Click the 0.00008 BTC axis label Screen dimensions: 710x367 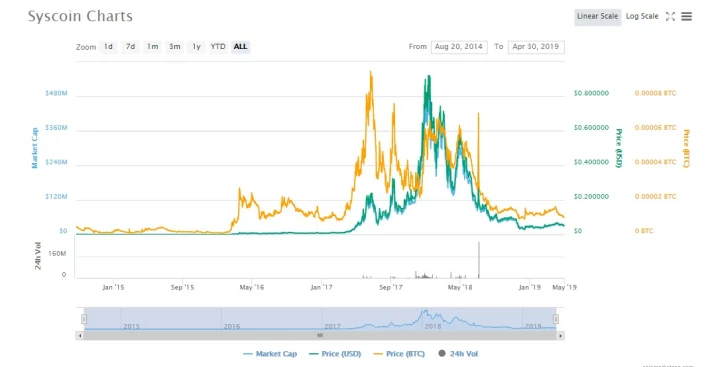coord(655,93)
